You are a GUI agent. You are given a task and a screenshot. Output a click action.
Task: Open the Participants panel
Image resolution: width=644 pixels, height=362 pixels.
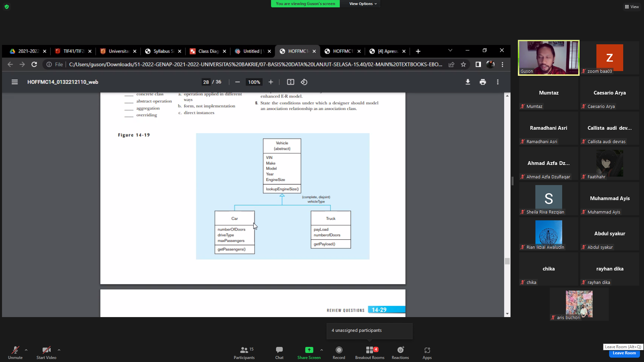pos(244,353)
